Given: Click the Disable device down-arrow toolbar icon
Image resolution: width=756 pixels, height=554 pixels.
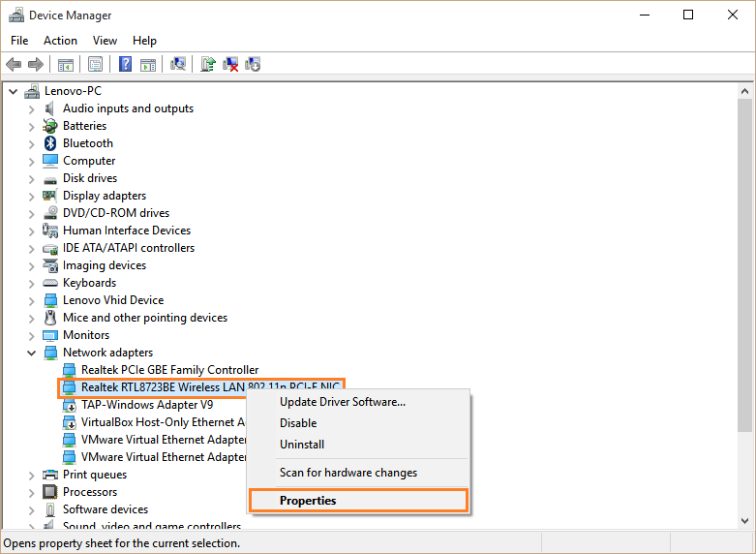Looking at the screenshot, I should 253,64.
